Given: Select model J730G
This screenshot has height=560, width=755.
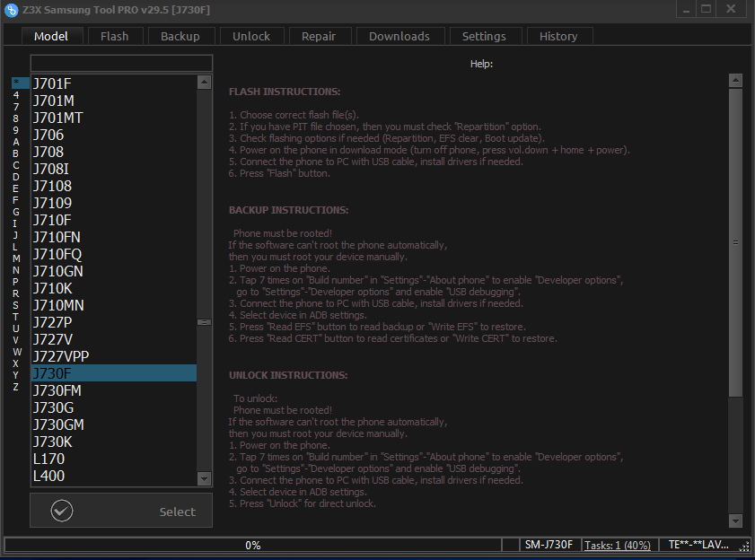Looking at the screenshot, I should click(114, 407).
